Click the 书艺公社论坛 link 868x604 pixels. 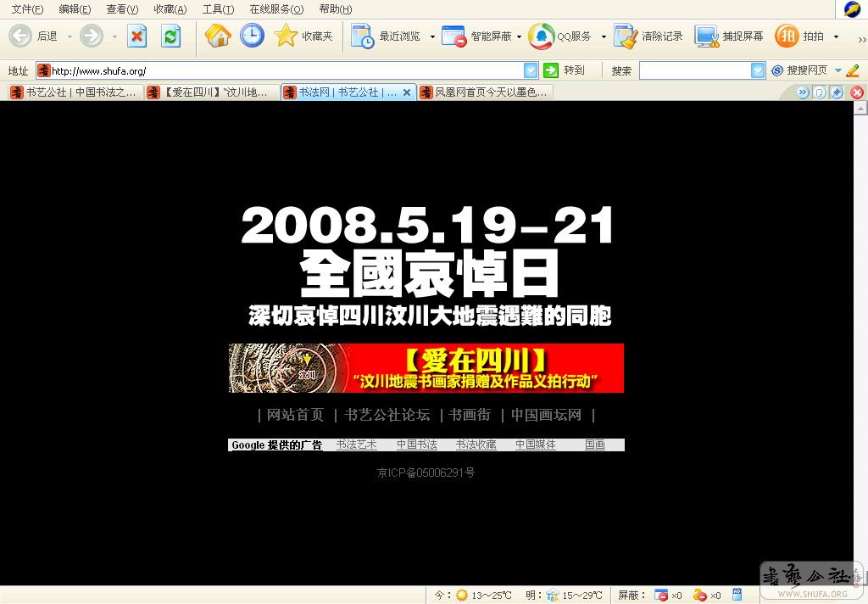click(387, 415)
